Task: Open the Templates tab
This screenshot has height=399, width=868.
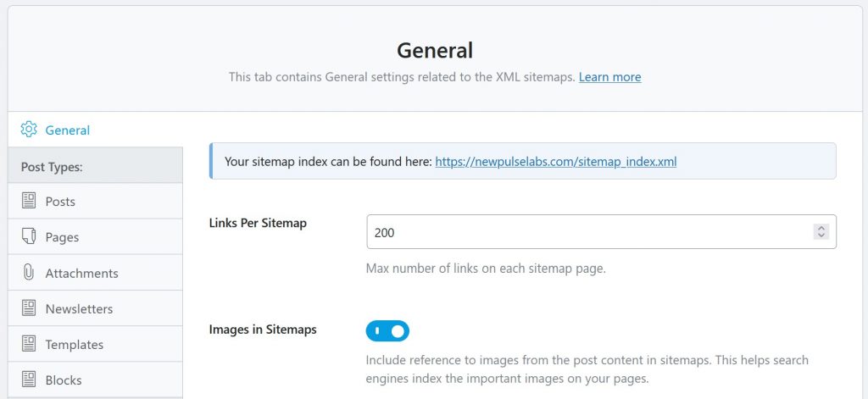Action: (95, 344)
